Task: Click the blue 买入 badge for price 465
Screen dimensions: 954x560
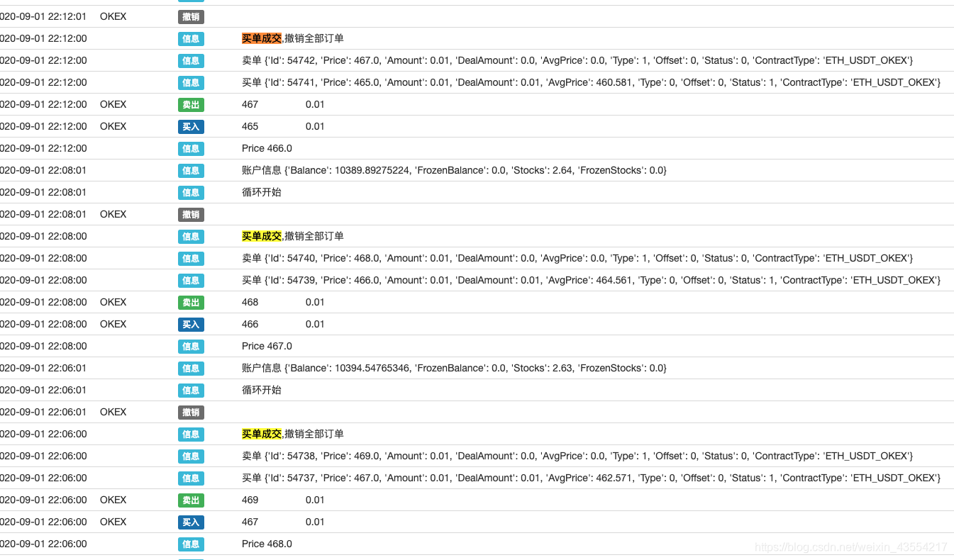Action: point(191,126)
